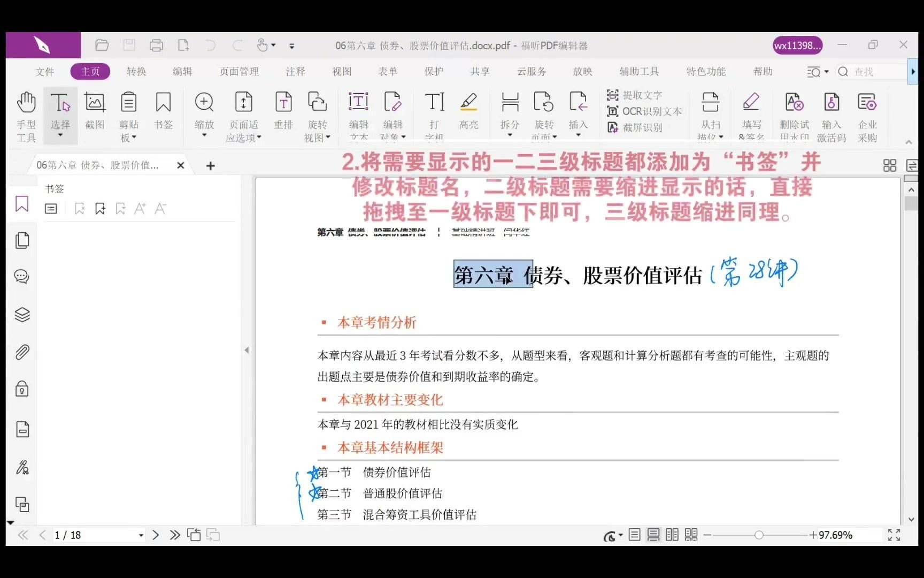
Task: Expand the Split (拆分) dropdown arrow
Action: (x=510, y=136)
